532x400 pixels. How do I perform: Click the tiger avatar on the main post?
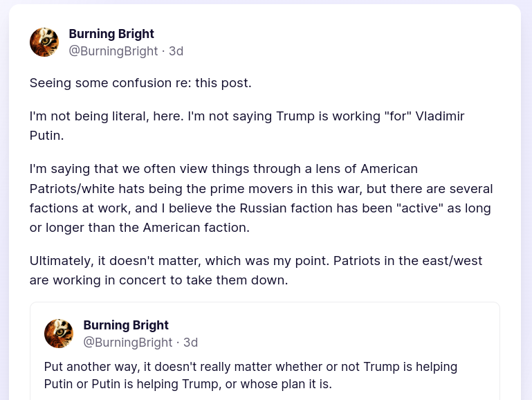[44, 42]
